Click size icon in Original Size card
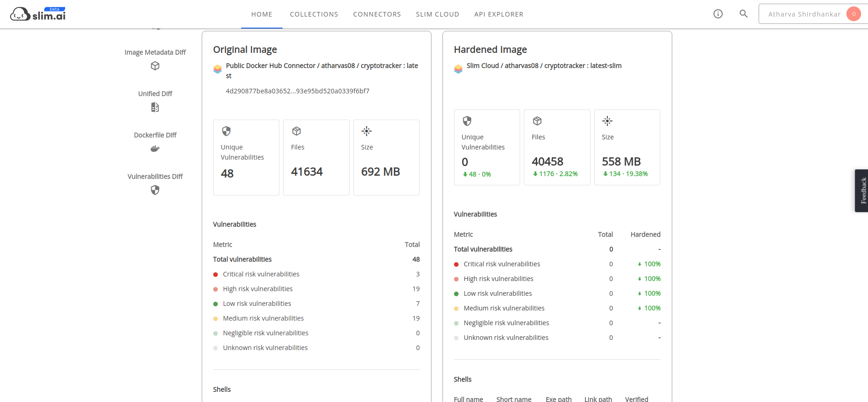 point(367,131)
